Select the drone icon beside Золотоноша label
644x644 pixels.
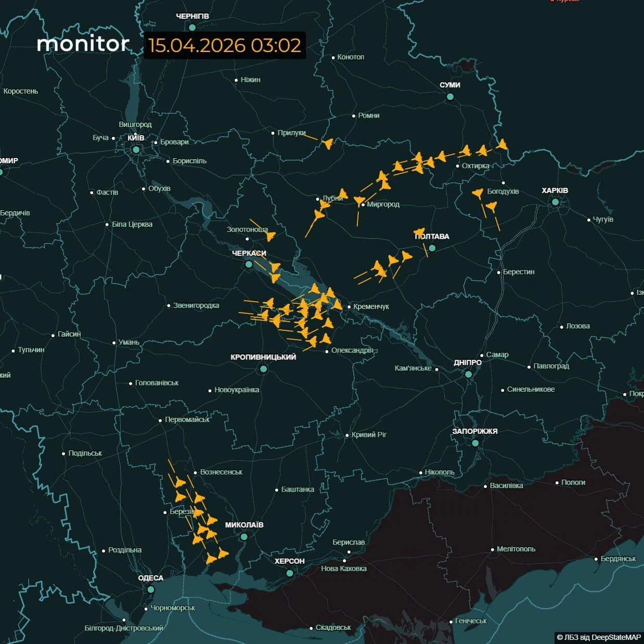click(x=271, y=237)
